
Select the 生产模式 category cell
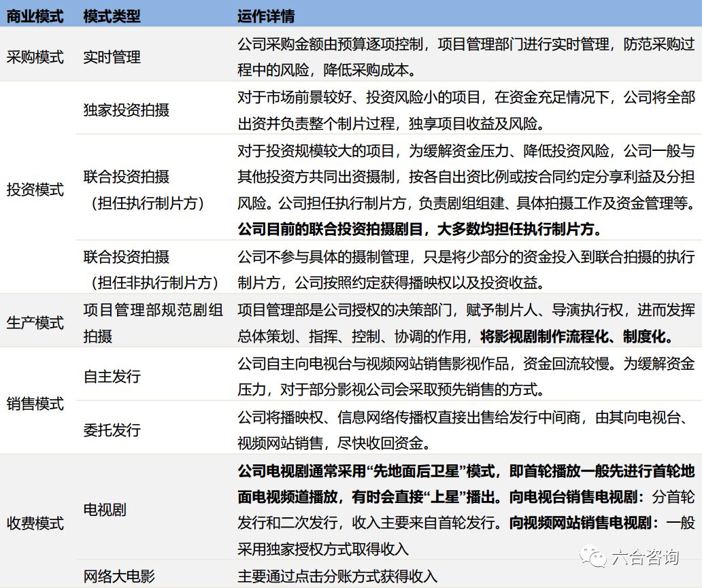(35, 323)
